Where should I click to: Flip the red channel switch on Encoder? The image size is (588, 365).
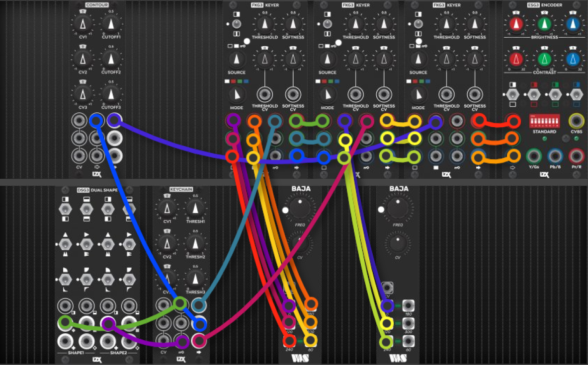click(534, 94)
